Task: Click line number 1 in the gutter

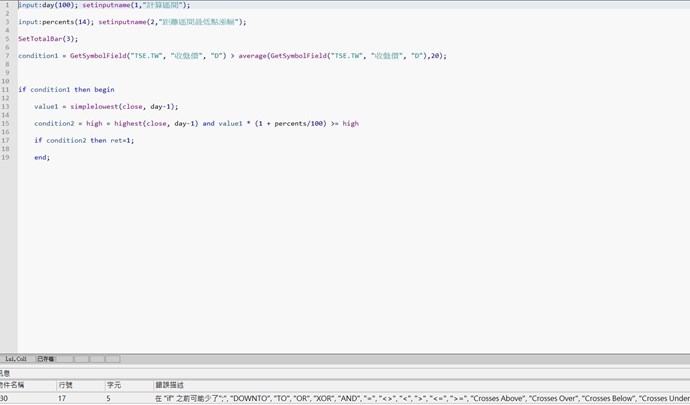Action: (7, 5)
